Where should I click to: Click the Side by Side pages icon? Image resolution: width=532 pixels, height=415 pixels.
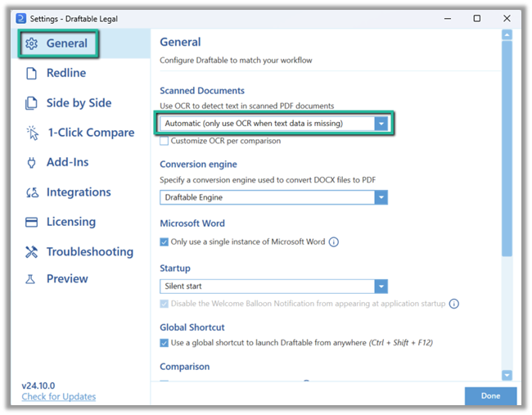[31, 103]
